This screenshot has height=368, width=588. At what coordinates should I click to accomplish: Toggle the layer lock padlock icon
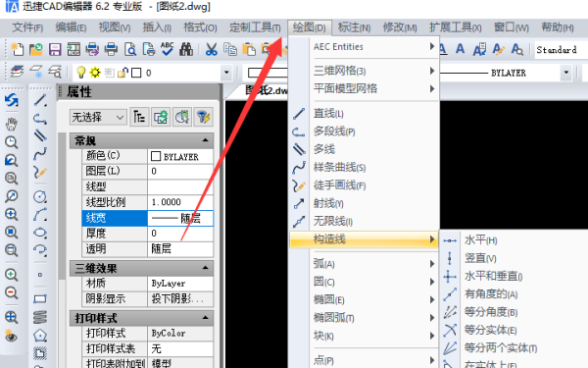tap(122, 72)
